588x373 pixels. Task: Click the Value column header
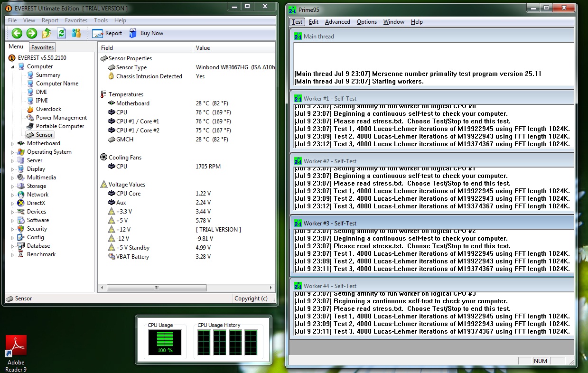pos(234,47)
